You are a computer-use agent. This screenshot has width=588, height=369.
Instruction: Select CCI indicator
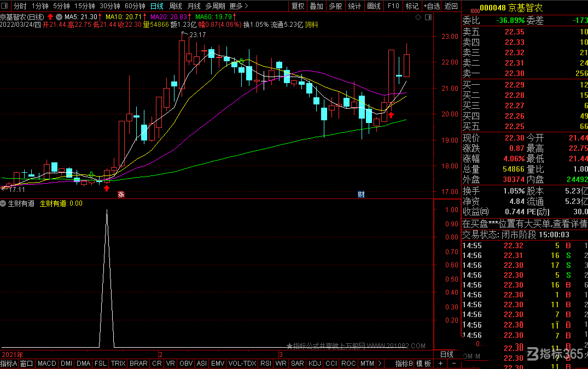pyautogui.click(x=331, y=364)
